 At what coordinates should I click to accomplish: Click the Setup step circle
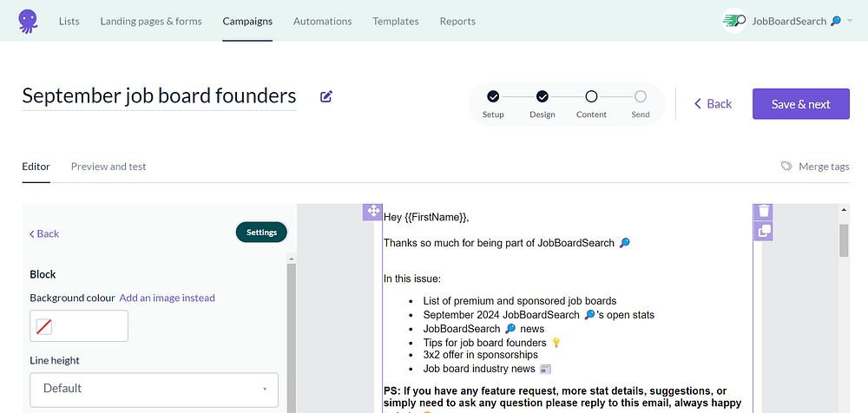click(x=493, y=97)
